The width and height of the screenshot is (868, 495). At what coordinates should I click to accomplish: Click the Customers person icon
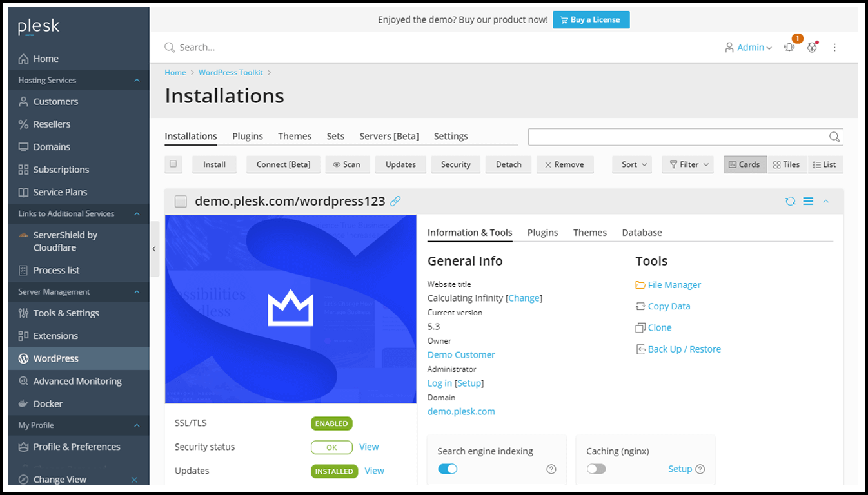tap(23, 102)
